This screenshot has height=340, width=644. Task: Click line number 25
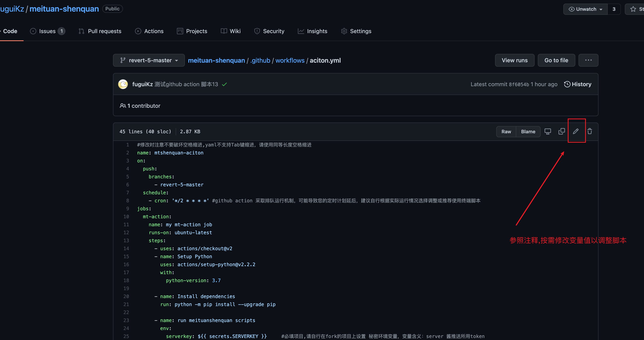pos(126,336)
